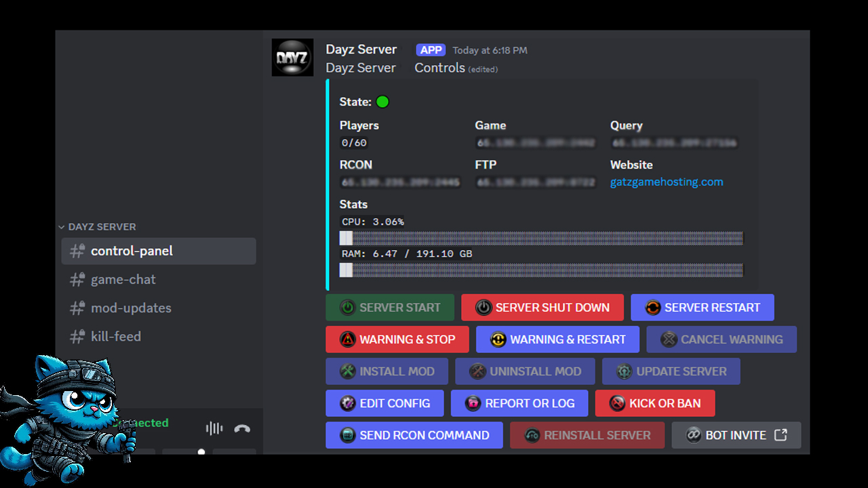Viewport: 868px width, 488px height.
Task: Click the gear icon on UPDATE SERVER
Action: point(624,371)
